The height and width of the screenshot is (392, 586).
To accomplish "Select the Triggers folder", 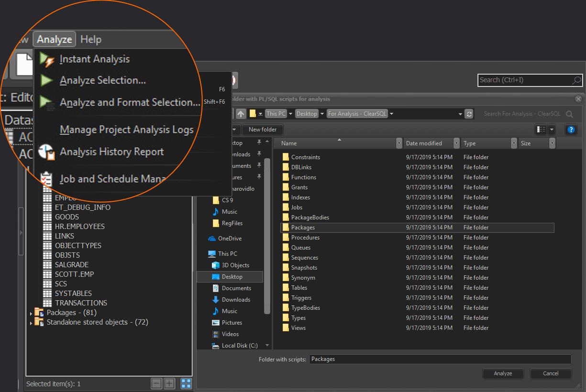I will click(x=301, y=298).
